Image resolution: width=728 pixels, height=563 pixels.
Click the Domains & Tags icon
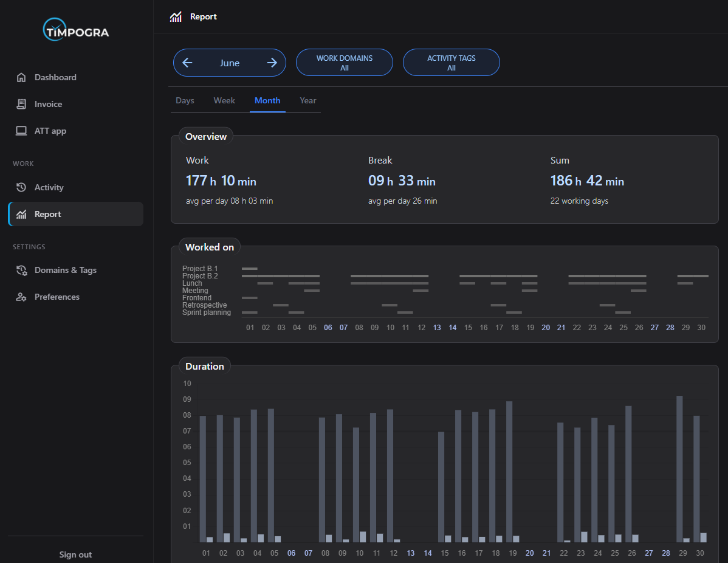(21, 270)
